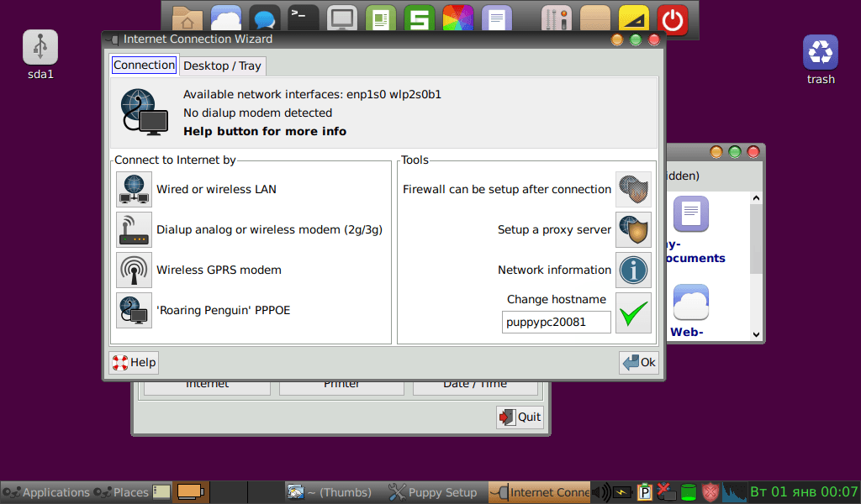Click the Date / Time button in Puppy Setup
The height and width of the screenshot is (504, 861).
click(475, 386)
